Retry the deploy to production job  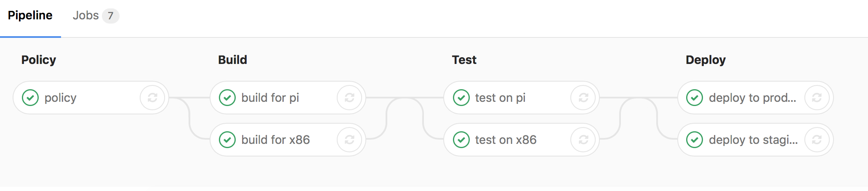(x=817, y=98)
